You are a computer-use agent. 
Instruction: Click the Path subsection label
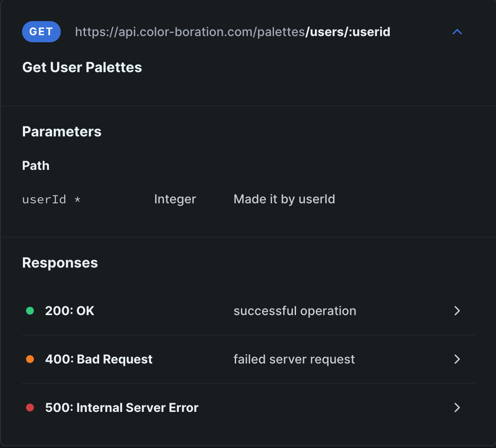coord(36,165)
